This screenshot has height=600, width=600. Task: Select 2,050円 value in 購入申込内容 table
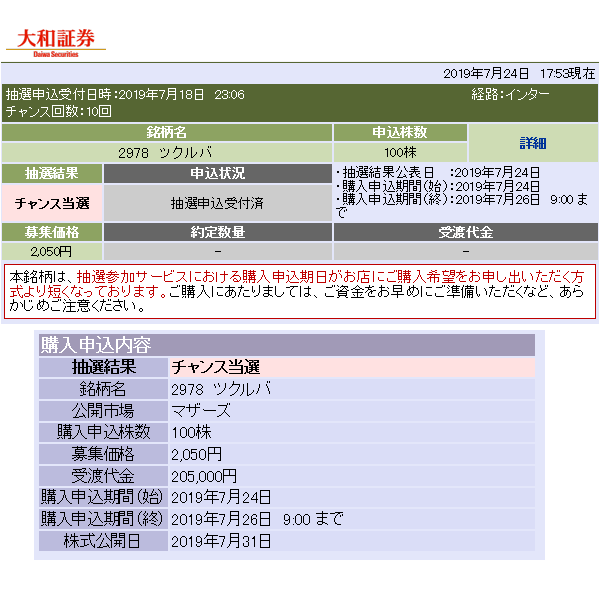click(x=352, y=454)
